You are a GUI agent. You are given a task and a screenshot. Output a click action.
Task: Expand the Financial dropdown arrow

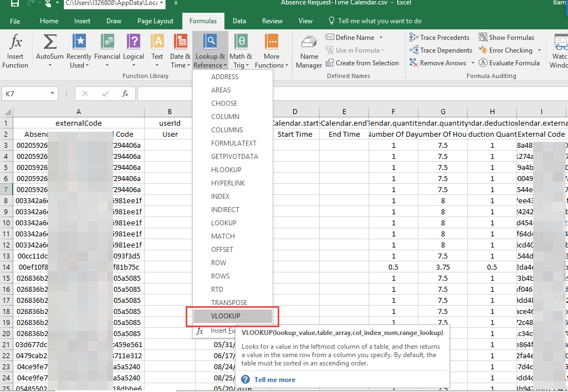pos(107,65)
